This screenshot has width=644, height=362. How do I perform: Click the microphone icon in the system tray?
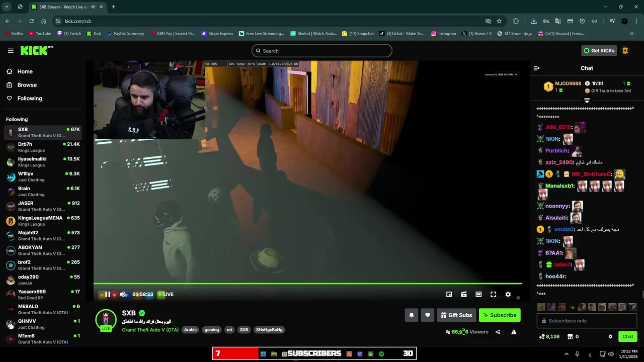pyautogui.click(x=577, y=354)
